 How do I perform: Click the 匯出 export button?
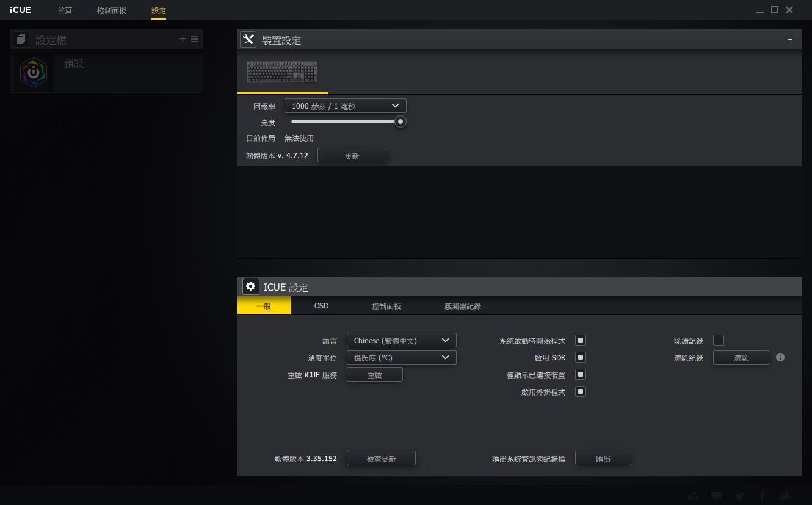pyautogui.click(x=603, y=459)
